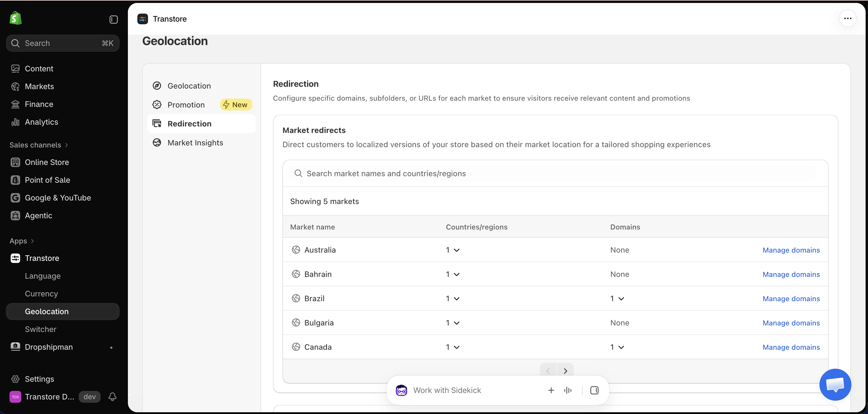Open the Market Insights tab
The image size is (868, 414).
[202, 143]
